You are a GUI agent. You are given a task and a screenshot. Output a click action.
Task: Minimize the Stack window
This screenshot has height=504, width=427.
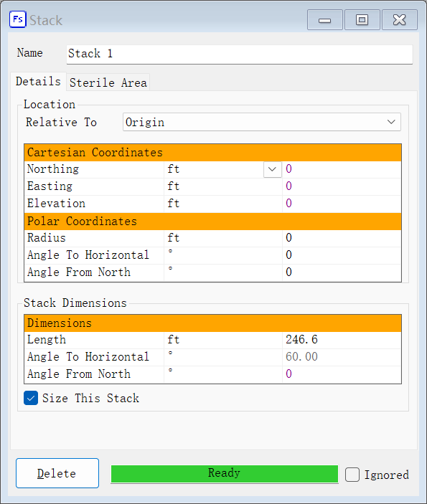point(324,20)
